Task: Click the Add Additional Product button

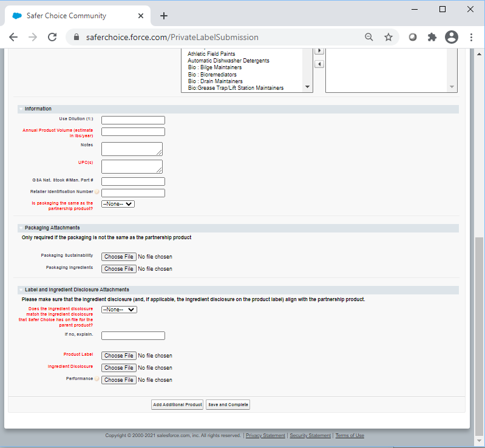Action: tap(177, 405)
